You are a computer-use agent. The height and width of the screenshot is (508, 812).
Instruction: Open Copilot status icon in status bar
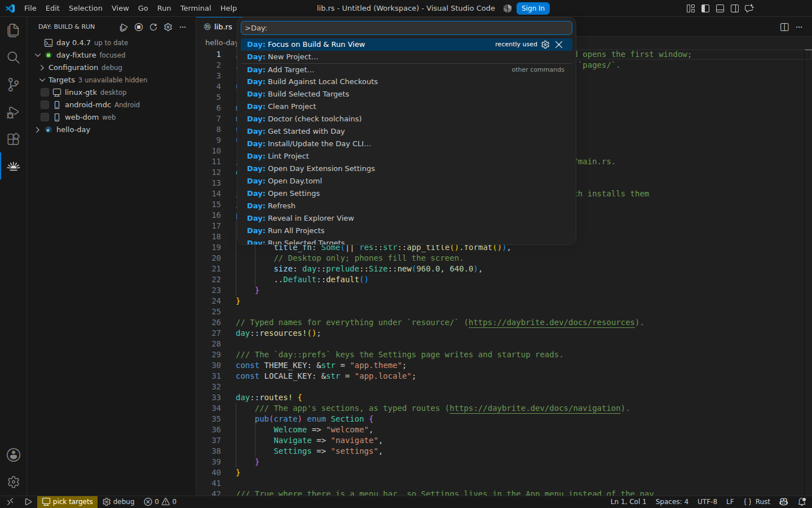pyautogui.click(x=784, y=502)
